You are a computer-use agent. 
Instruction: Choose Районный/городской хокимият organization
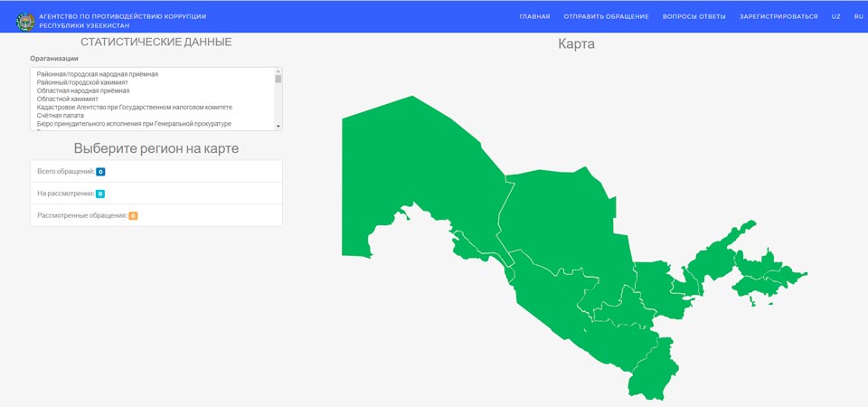(81, 82)
